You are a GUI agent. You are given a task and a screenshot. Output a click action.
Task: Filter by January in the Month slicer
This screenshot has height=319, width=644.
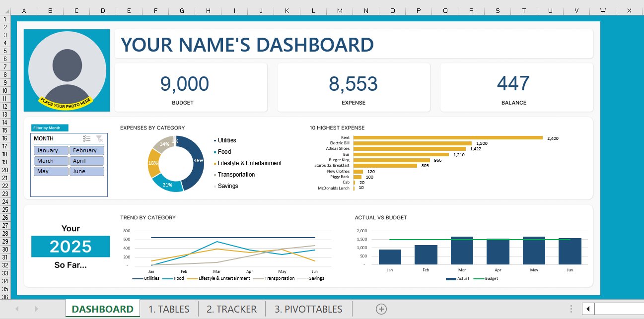coord(51,150)
